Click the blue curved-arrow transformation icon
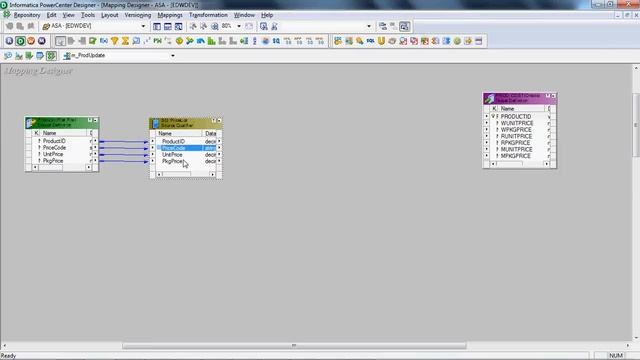The image size is (640, 360). coord(200,41)
